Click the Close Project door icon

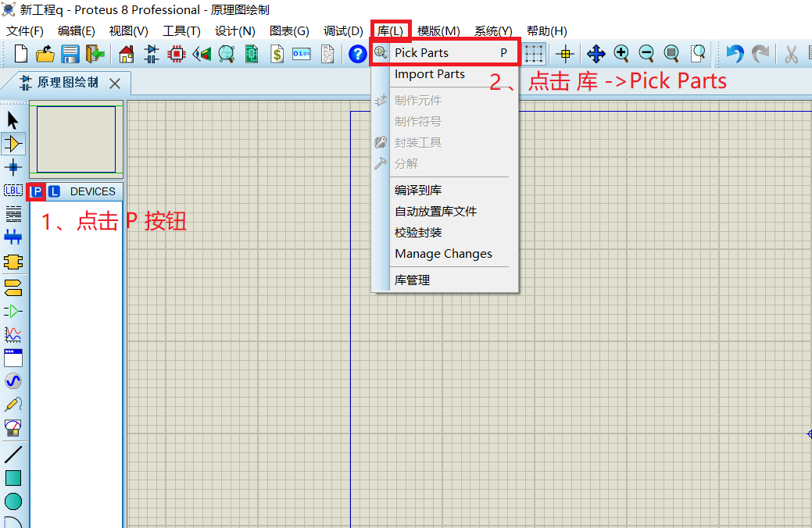coord(95,53)
